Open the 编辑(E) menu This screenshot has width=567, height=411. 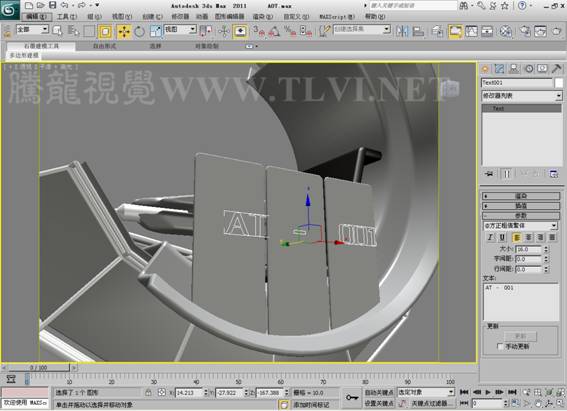tap(37, 17)
